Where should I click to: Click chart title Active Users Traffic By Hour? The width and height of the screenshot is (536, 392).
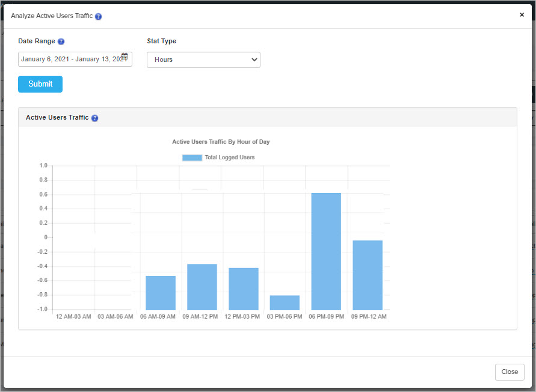[221, 142]
